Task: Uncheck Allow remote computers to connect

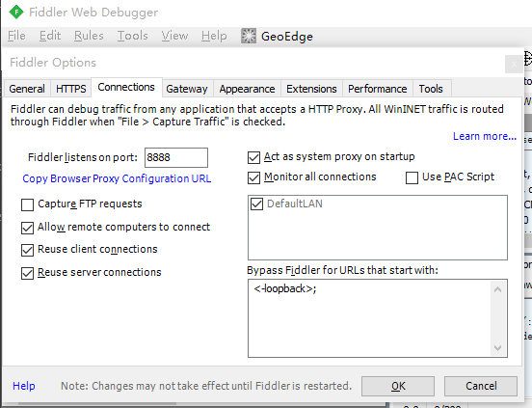Action: (27, 228)
